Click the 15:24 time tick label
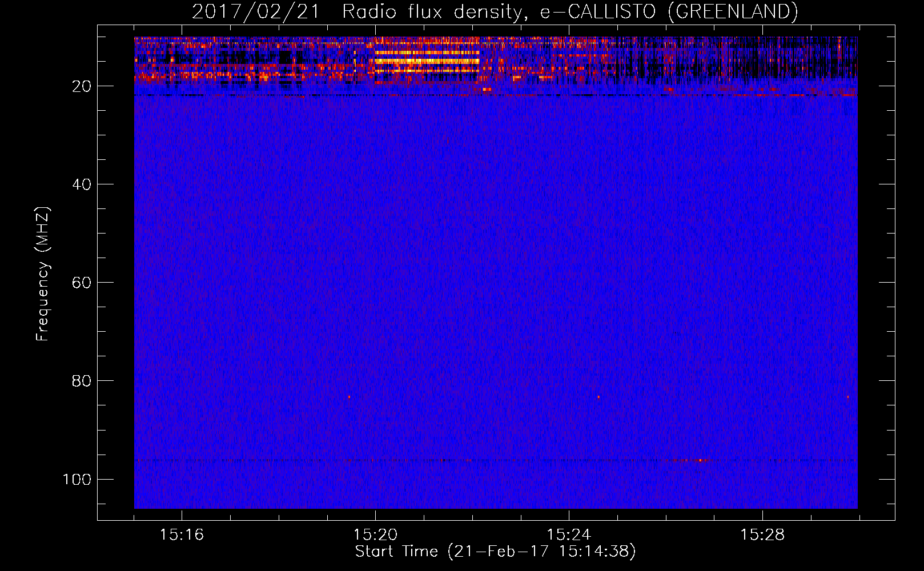The width and height of the screenshot is (924, 571). point(569,535)
